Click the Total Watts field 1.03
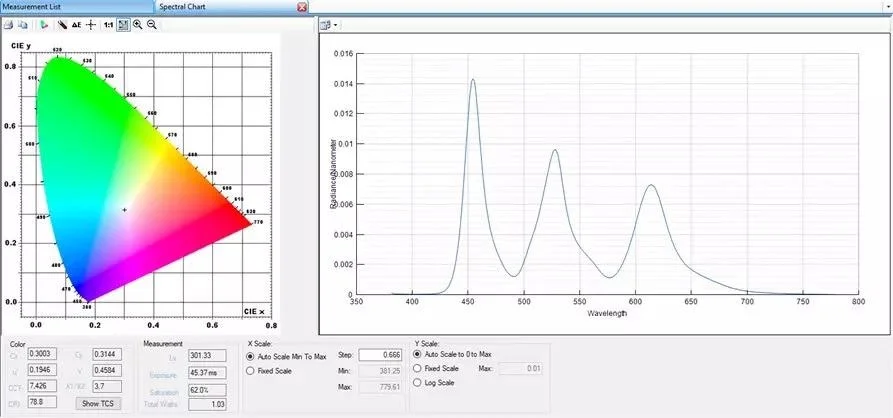Screen dimensions: 893x418 point(207,404)
